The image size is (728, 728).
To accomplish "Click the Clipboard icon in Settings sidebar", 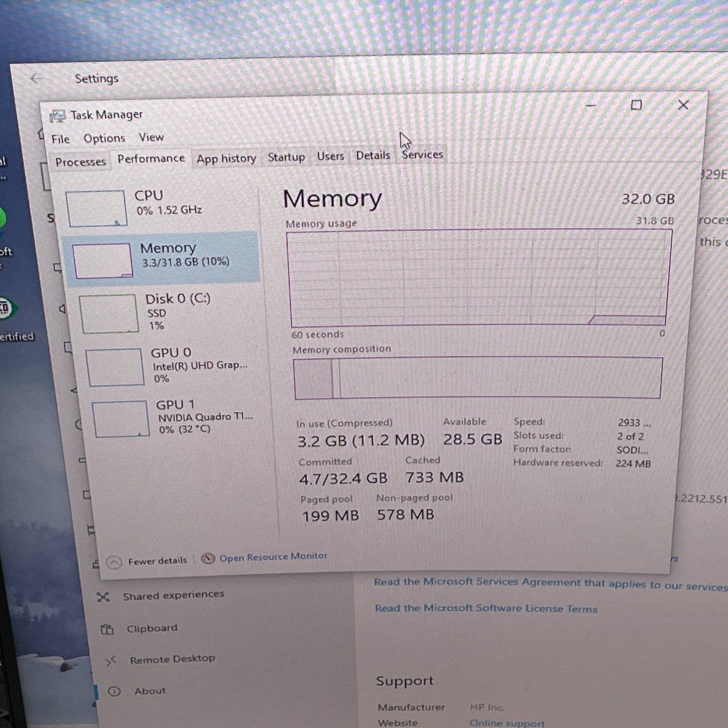I will [107, 629].
